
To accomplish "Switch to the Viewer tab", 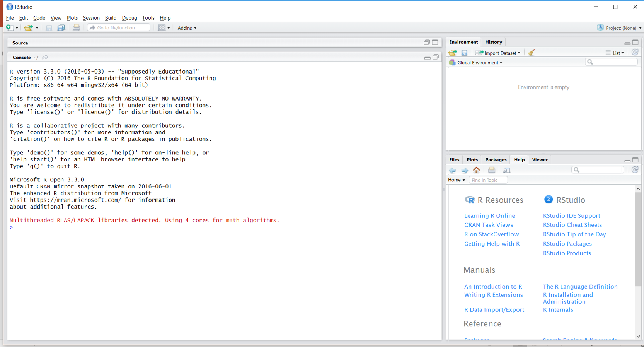I will [x=540, y=160].
